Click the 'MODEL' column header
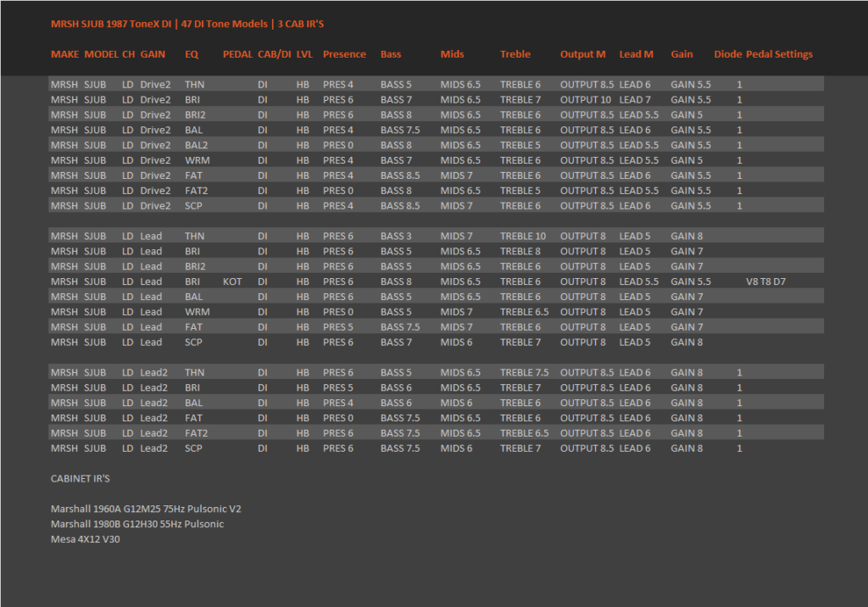 click(x=102, y=54)
